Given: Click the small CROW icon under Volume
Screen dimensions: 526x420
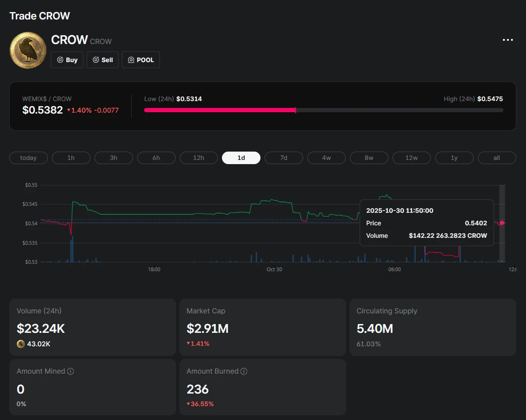Looking at the screenshot, I should point(21,344).
